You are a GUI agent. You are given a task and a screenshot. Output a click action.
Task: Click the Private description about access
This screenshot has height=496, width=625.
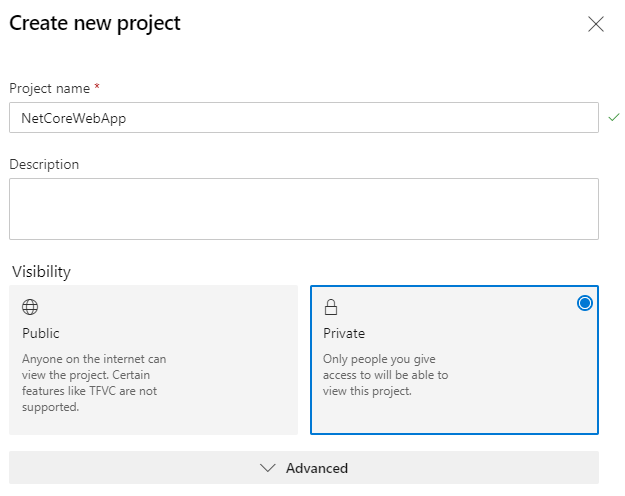[385, 375]
